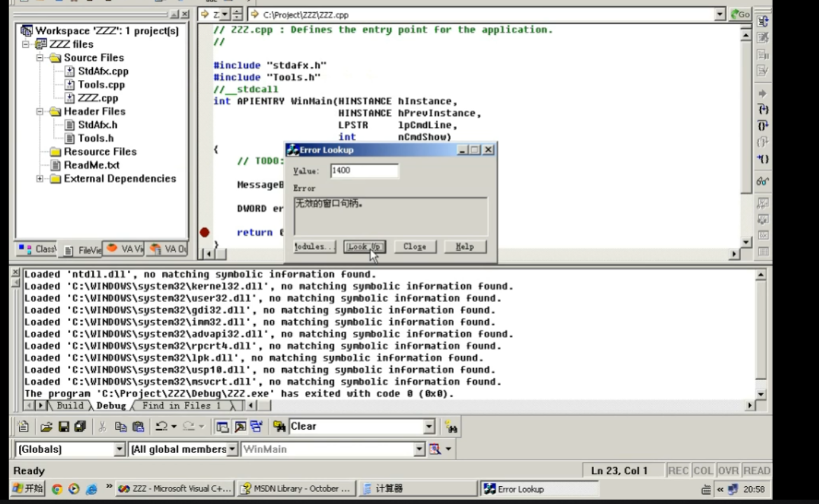Click the green Go button
The image size is (819, 504).
pos(740,15)
